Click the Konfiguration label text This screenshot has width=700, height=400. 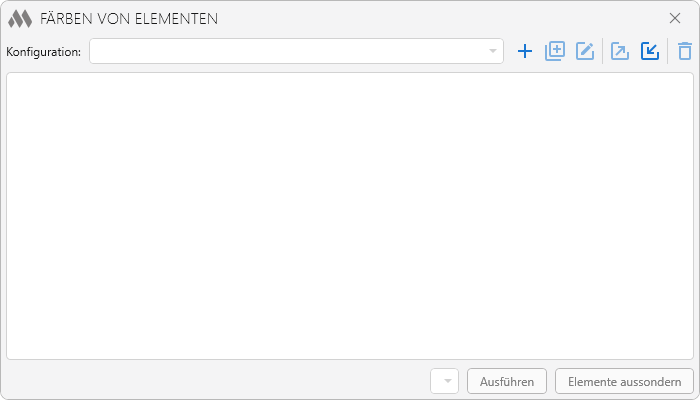pos(43,51)
